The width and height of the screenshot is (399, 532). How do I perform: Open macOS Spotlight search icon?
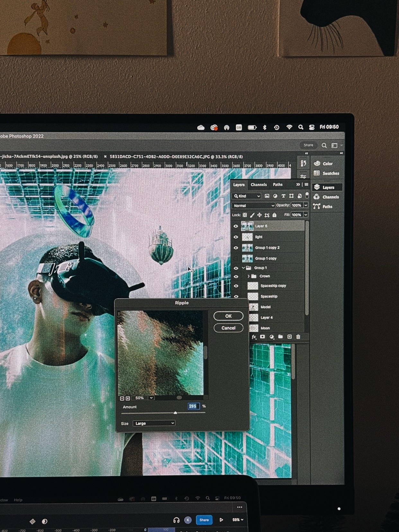[x=301, y=127]
